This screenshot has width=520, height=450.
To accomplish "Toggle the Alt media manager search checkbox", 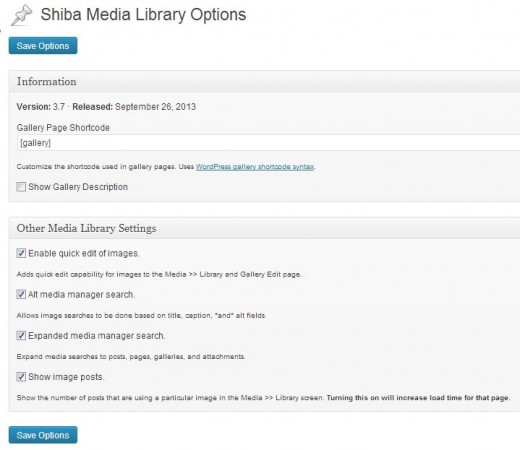I will pyautogui.click(x=21, y=294).
